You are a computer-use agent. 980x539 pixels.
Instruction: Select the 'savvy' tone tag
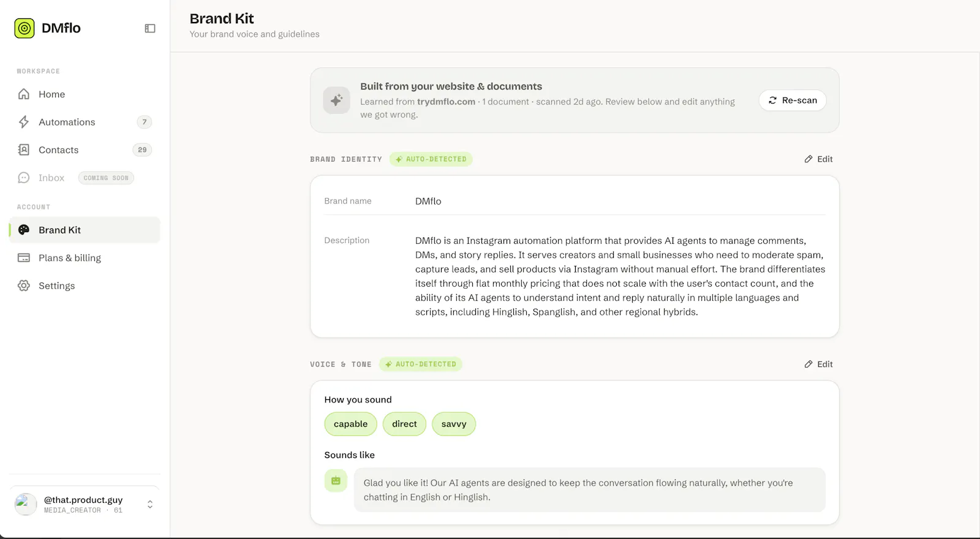[454, 424]
